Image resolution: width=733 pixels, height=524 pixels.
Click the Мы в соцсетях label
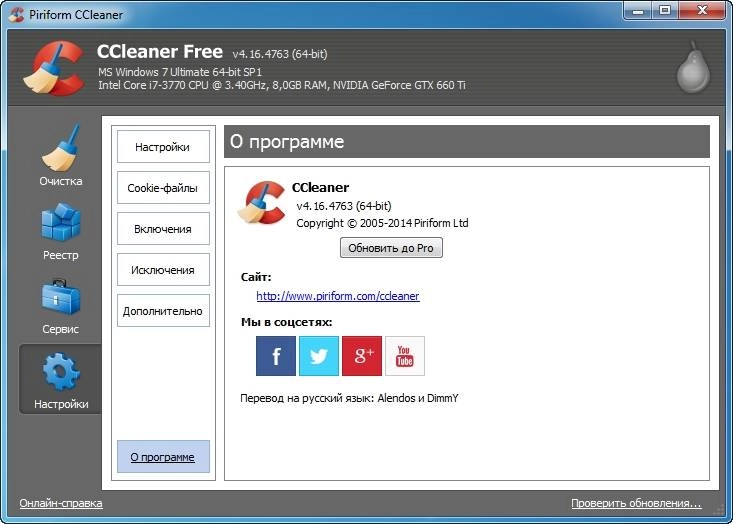pyautogui.click(x=287, y=322)
